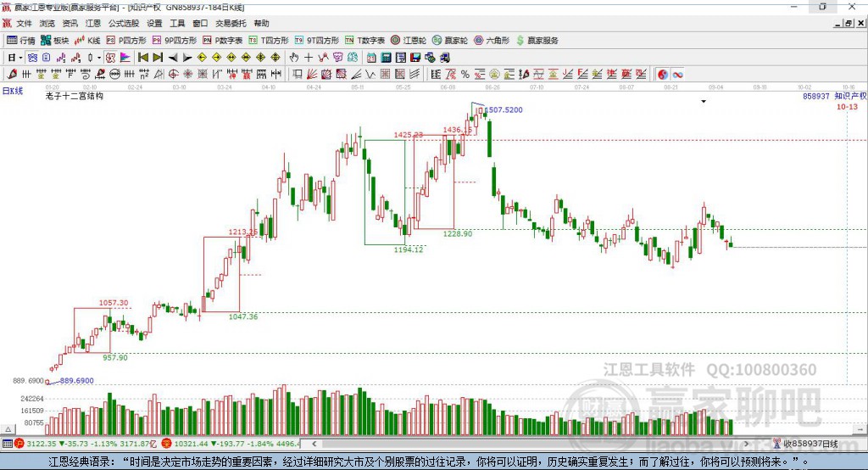Step chart right with black arrow
This screenshot has height=470, width=868.
point(187,58)
